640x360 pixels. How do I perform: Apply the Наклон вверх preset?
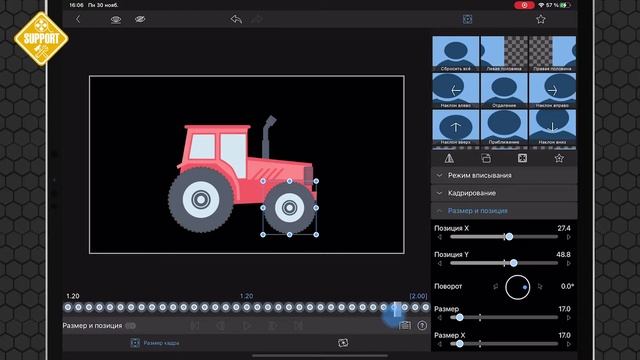[456, 127]
